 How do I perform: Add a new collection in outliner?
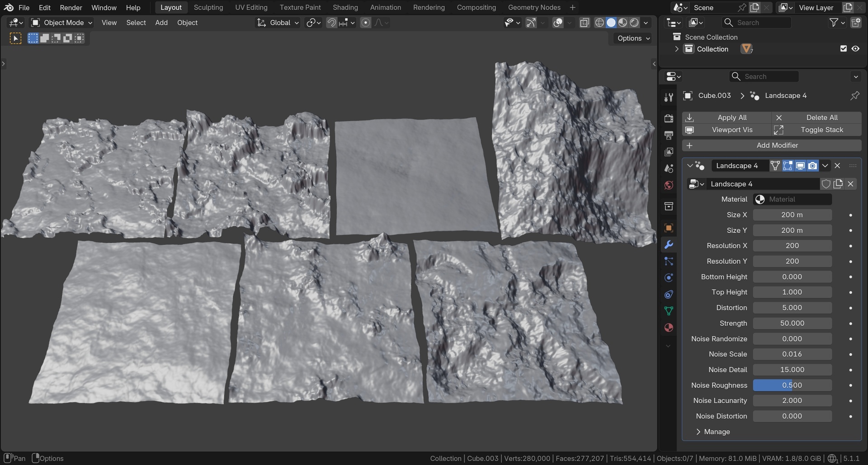[855, 23]
